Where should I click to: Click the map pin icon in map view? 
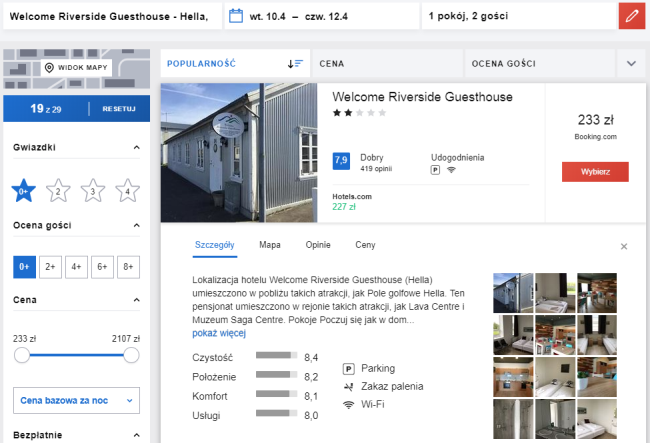pyautogui.click(x=49, y=68)
